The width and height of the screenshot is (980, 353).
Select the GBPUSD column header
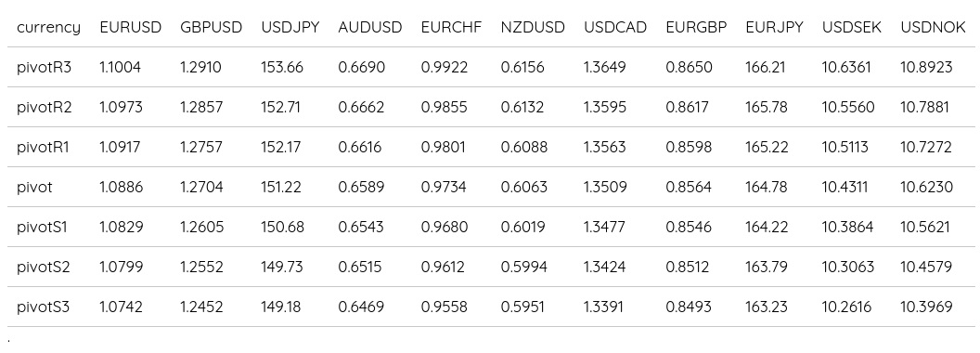pos(212,28)
